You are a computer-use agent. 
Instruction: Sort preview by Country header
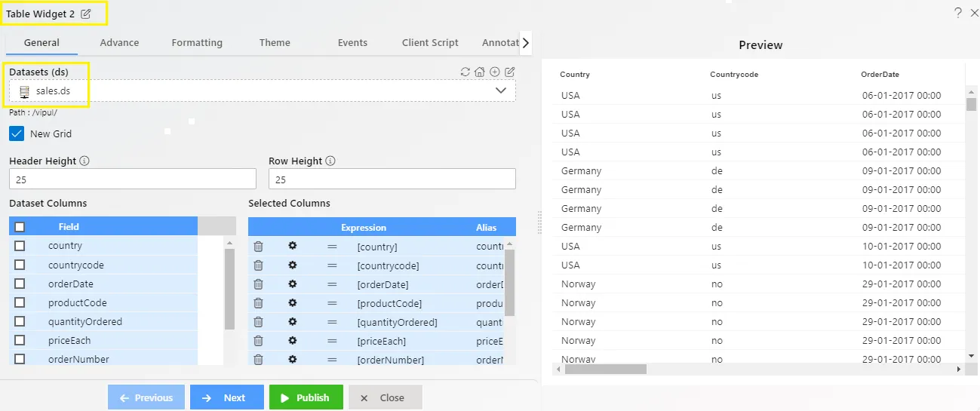(x=575, y=75)
